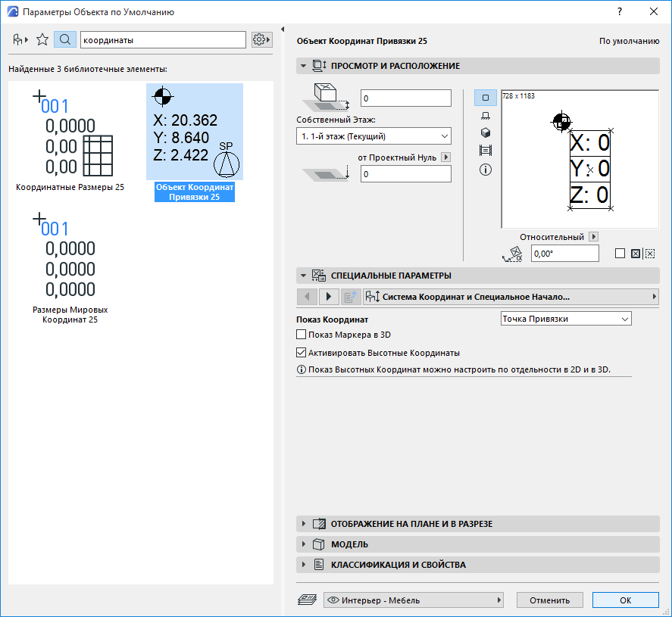Click the parameter list view icon
The width and height of the screenshot is (672, 617).
(351, 297)
